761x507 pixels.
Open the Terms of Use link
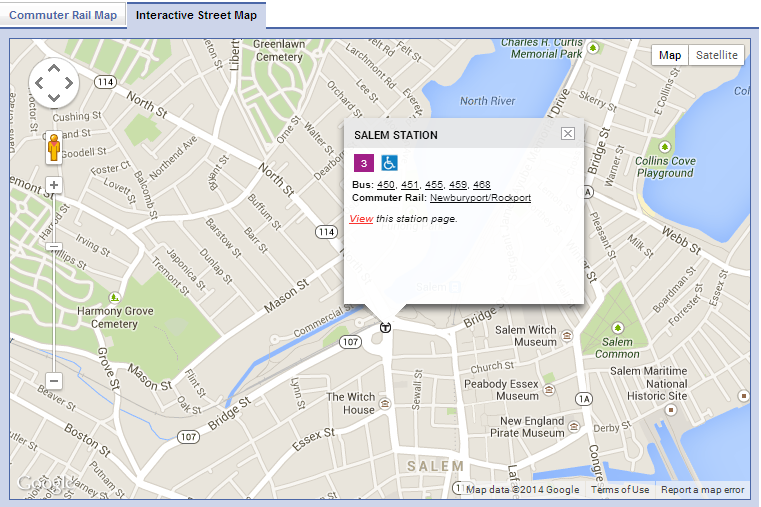click(620, 490)
